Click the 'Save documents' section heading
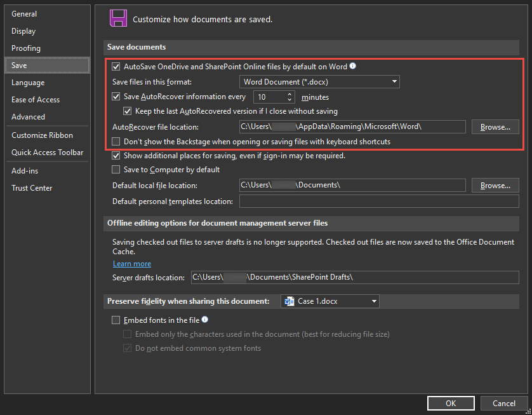The width and height of the screenshot is (532, 415). tap(136, 47)
